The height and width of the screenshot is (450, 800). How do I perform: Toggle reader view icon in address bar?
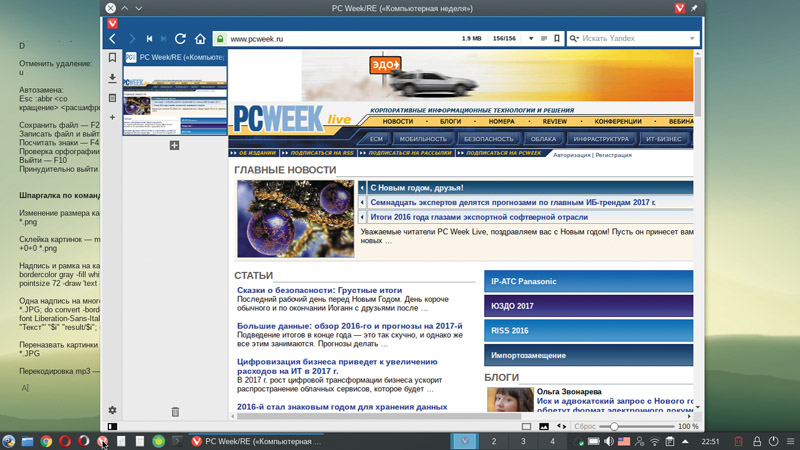tap(544, 39)
